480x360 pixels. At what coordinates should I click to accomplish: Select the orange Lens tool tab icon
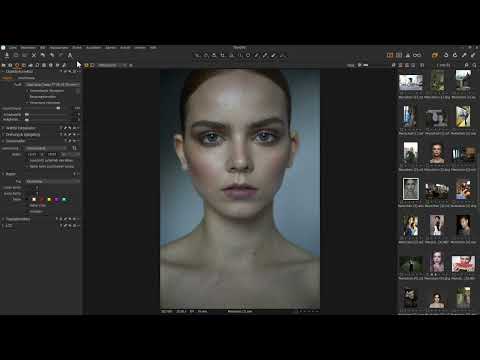[17, 65]
